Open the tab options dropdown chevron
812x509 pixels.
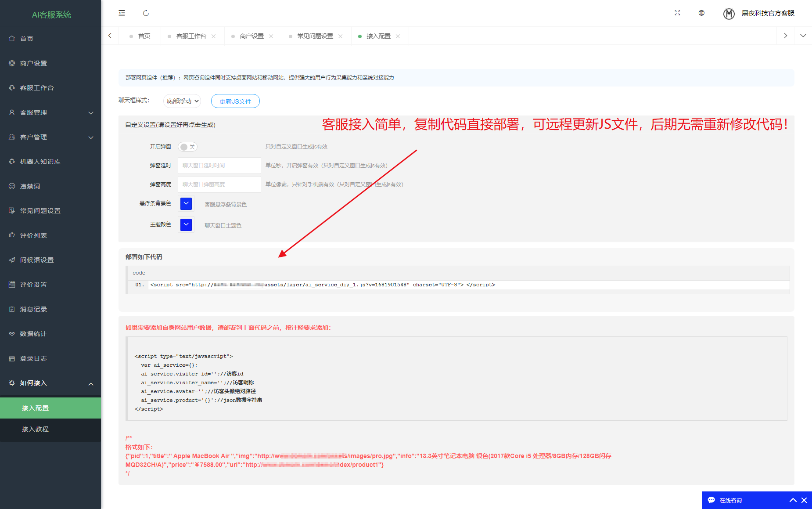[803, 36]
